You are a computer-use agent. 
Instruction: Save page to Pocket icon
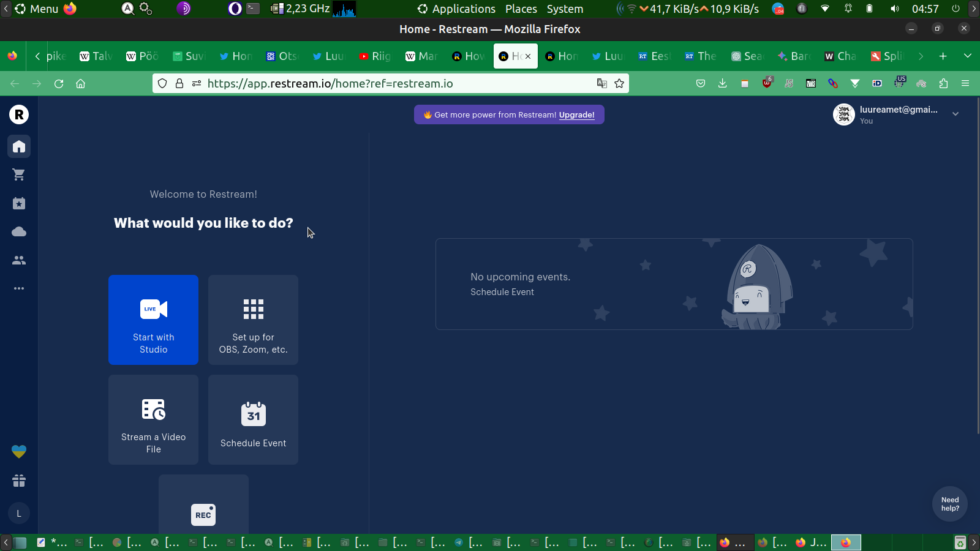[x=701, y=84]
